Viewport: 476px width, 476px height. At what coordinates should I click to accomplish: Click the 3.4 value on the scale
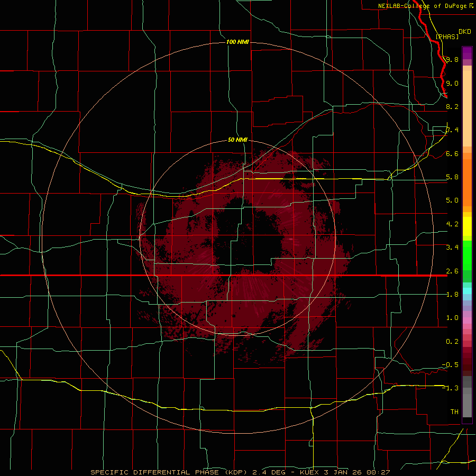click(x=452, y=247)
